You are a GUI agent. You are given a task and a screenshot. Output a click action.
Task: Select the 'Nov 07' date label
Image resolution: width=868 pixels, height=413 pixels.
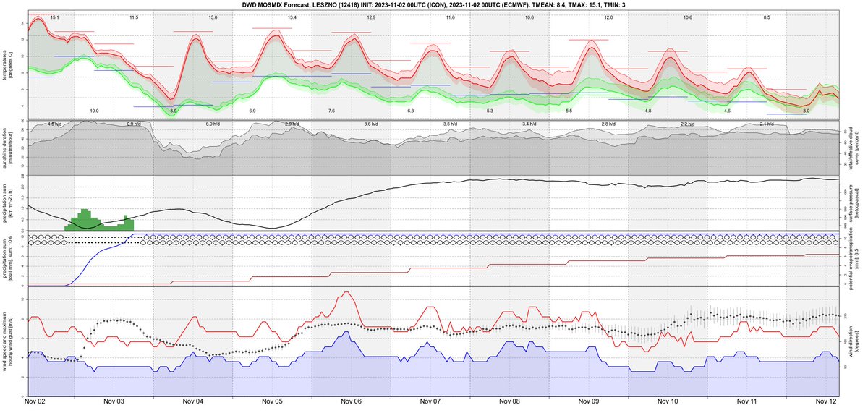pos(430,401)
